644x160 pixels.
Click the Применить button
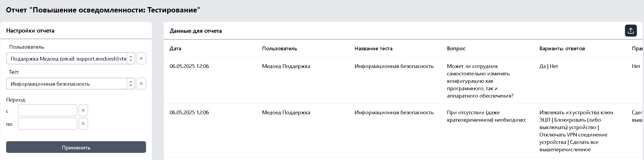76,147
